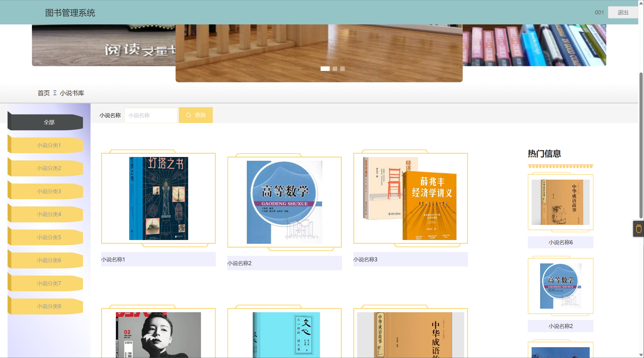The image size is (644, 358).
Task: Click the 图书管理系统 site title
Action: pos(70,13)
